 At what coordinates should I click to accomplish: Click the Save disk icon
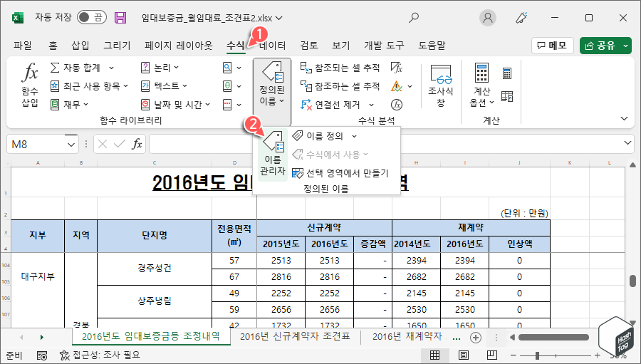point(120,18)
